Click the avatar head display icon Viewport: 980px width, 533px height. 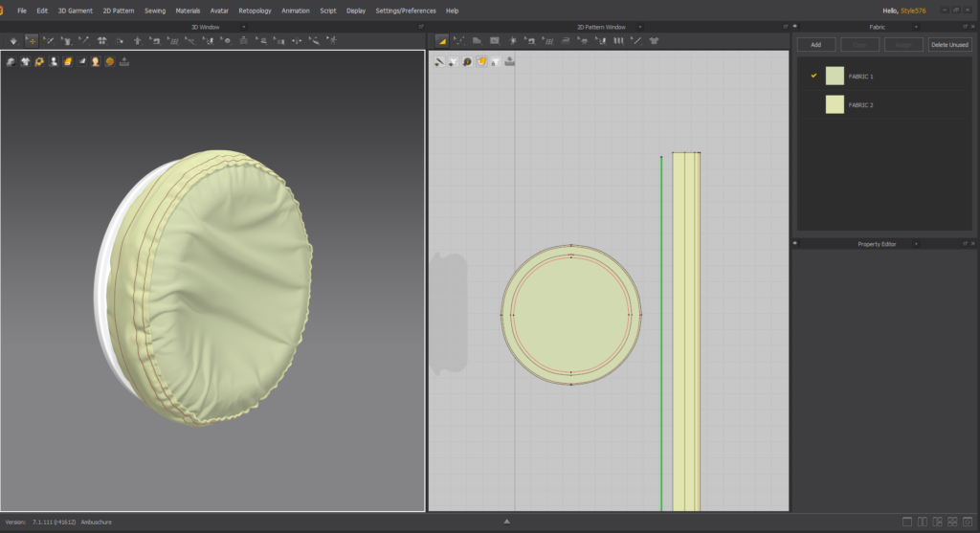(x=96, y=62)
